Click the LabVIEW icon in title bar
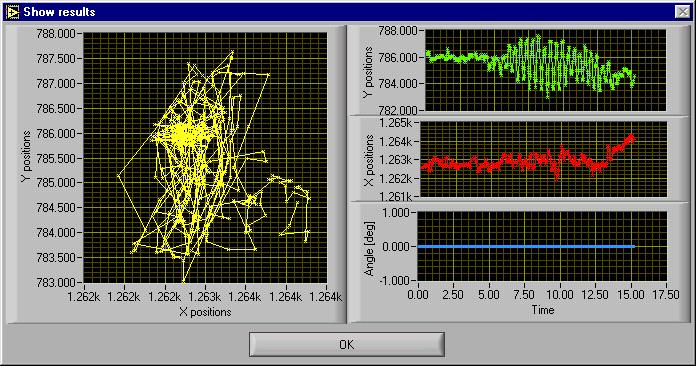This screenshot has width=696, height=366. (x=13, y=12)
